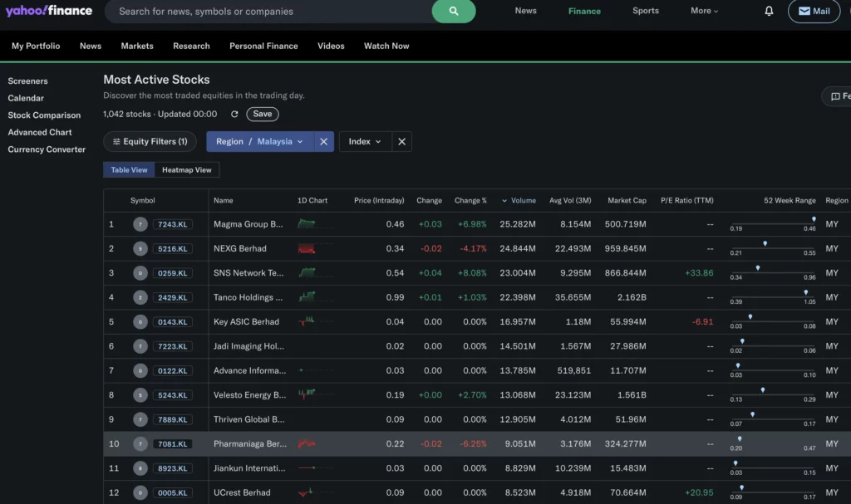Sort the table by Volume column
This screenshot has width=851, height=504.
(x=519, y=201)
